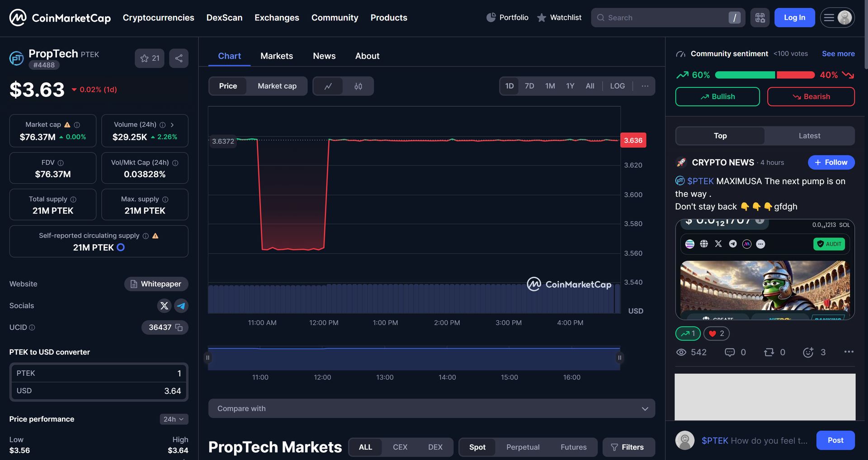This screenshot has width=868, height=460.
Task: Open the Cryptocurrencies menu
Action: tap(158, 18)
